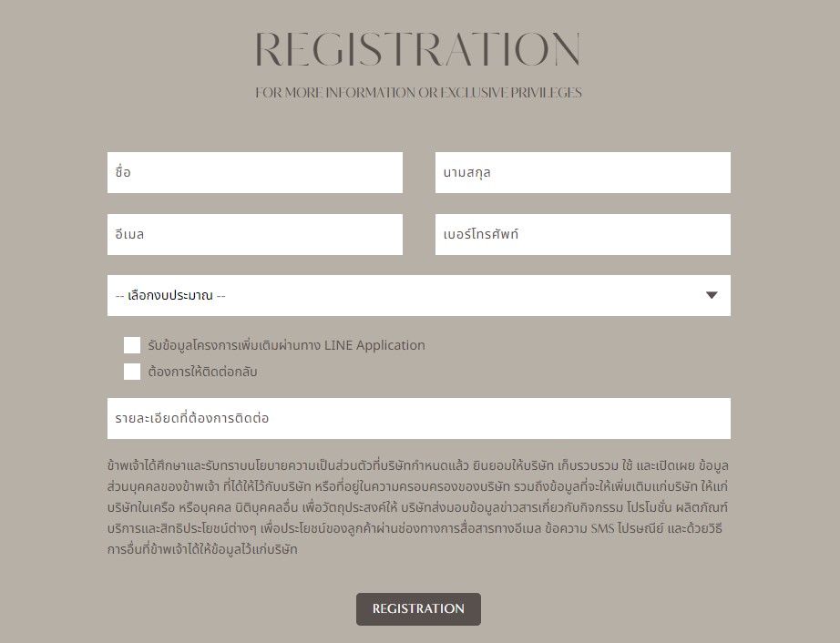The height and width of the screenshot is (643, 840).
Task: Focus the รายละเอียดที่ต้องการติดต่อ details field
Action: [419, 418]
